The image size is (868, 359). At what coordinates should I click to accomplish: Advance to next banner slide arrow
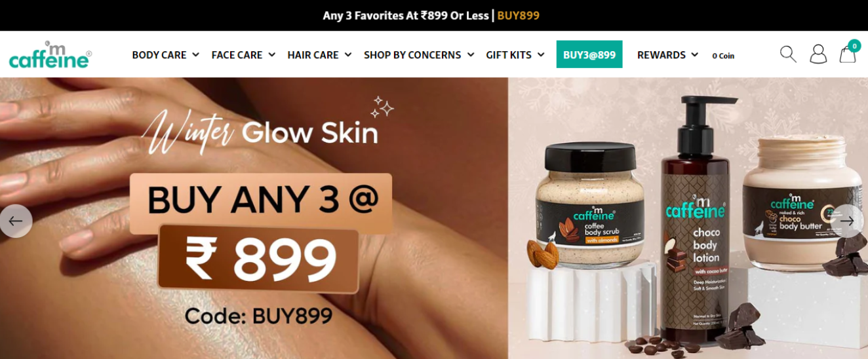coord(847,221)
